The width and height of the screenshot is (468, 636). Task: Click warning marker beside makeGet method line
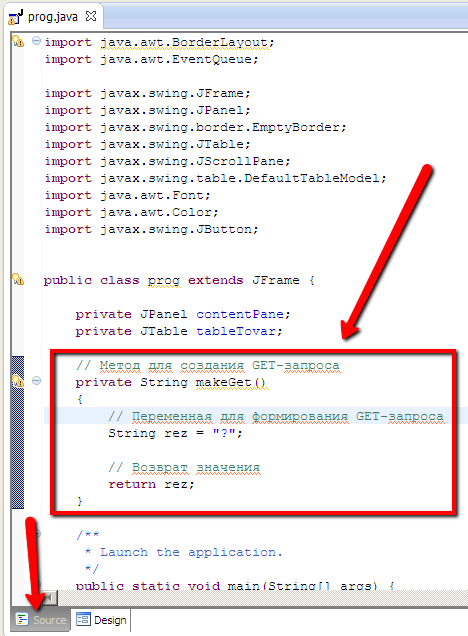18,381
